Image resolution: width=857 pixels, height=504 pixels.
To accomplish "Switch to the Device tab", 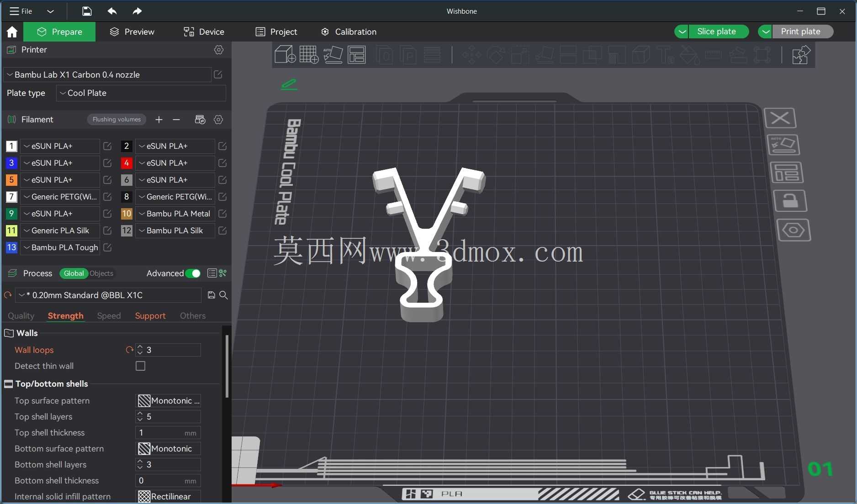I will [204, 32].
